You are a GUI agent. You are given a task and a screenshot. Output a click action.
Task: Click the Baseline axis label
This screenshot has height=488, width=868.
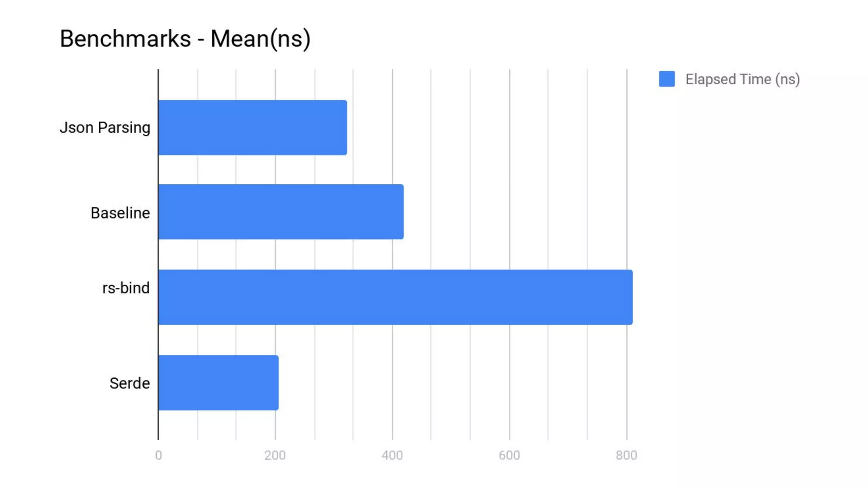tap(120, 213)
